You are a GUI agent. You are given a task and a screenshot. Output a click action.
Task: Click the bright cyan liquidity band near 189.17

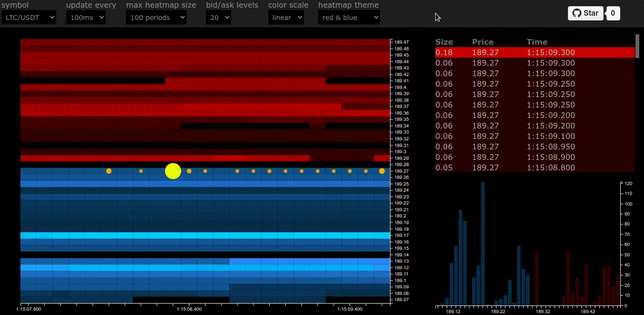tap(190, 235)
